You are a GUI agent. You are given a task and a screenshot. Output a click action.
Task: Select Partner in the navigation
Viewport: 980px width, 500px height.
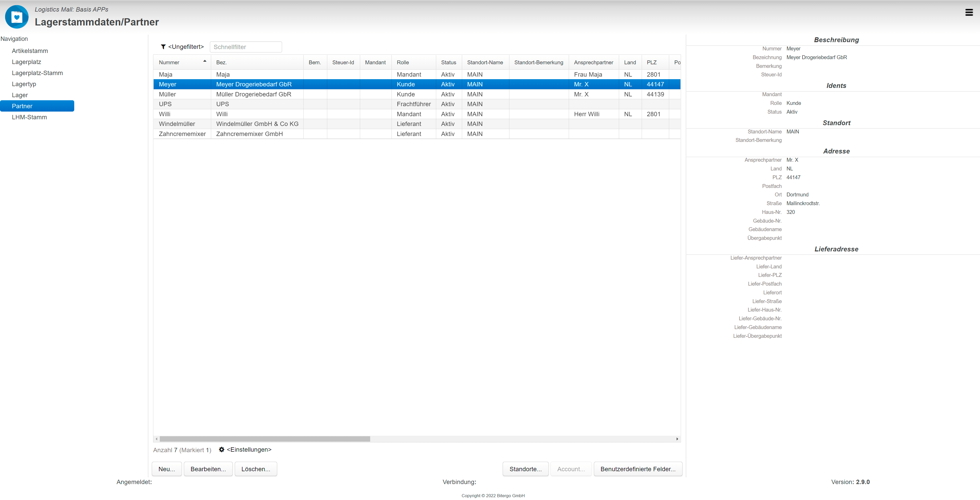tap(37, 106)
